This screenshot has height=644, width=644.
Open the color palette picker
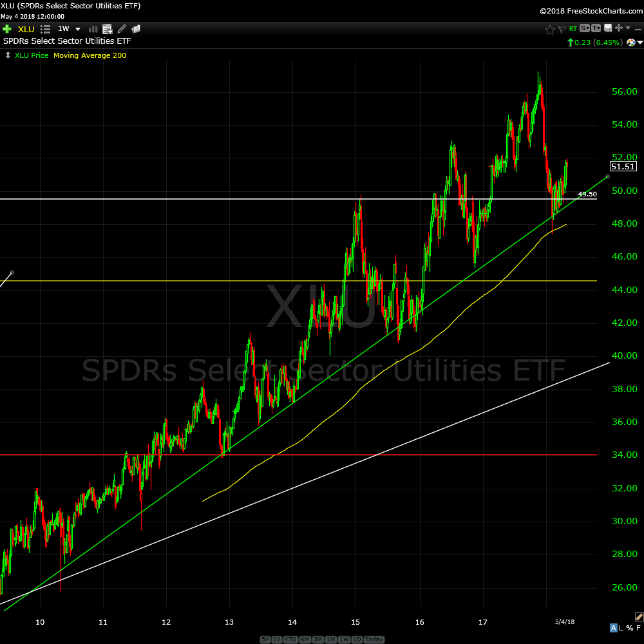631,43
